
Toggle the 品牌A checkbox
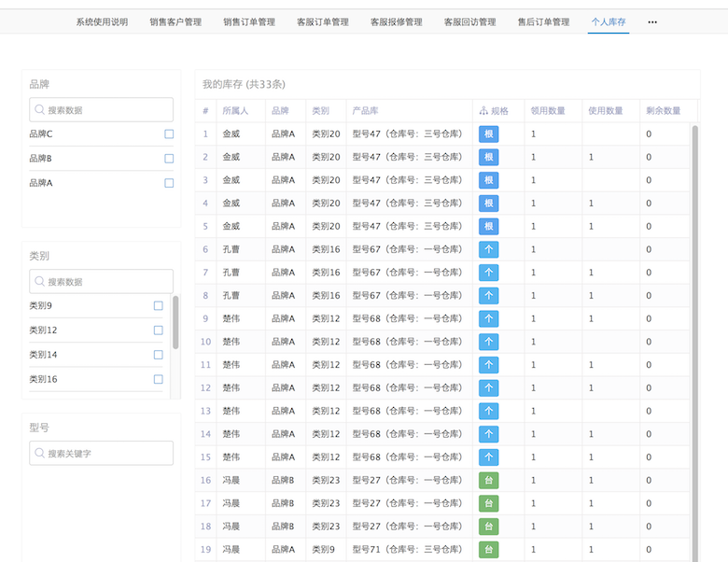point(169,183)
